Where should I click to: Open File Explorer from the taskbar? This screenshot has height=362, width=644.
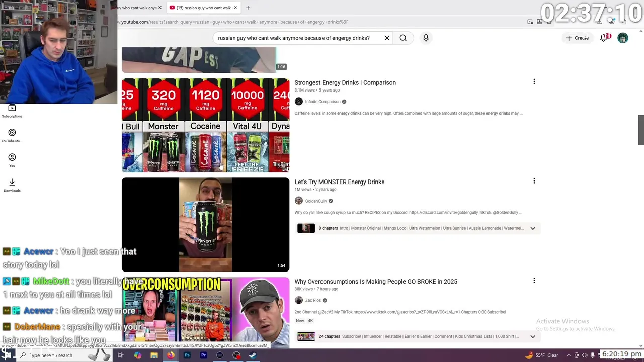pyautogui.click(x=154, y=355)
